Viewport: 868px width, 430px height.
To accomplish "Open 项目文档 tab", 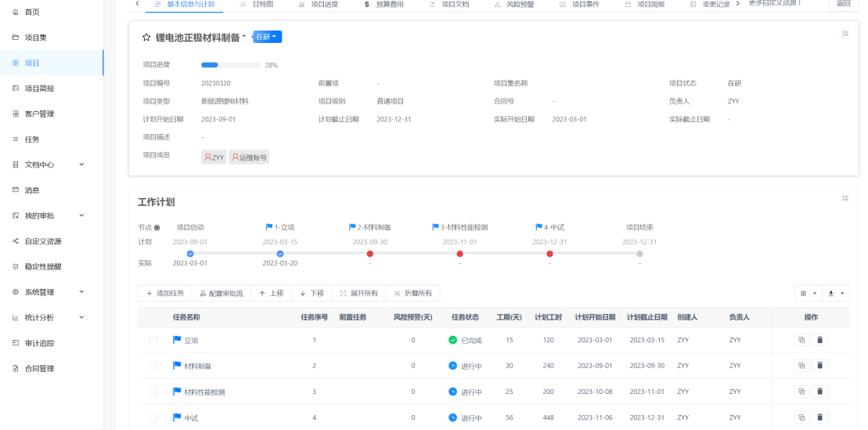I will [x=449, y=5].
